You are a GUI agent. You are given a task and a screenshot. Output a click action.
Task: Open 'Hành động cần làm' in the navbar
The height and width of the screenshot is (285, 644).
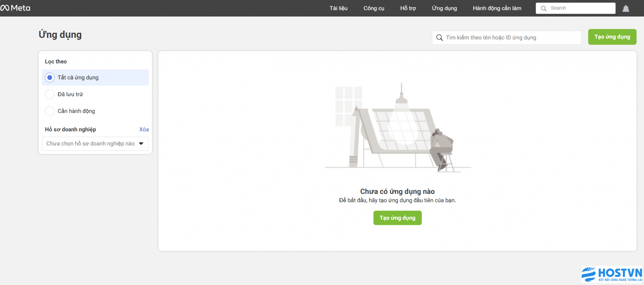(497, 8)
